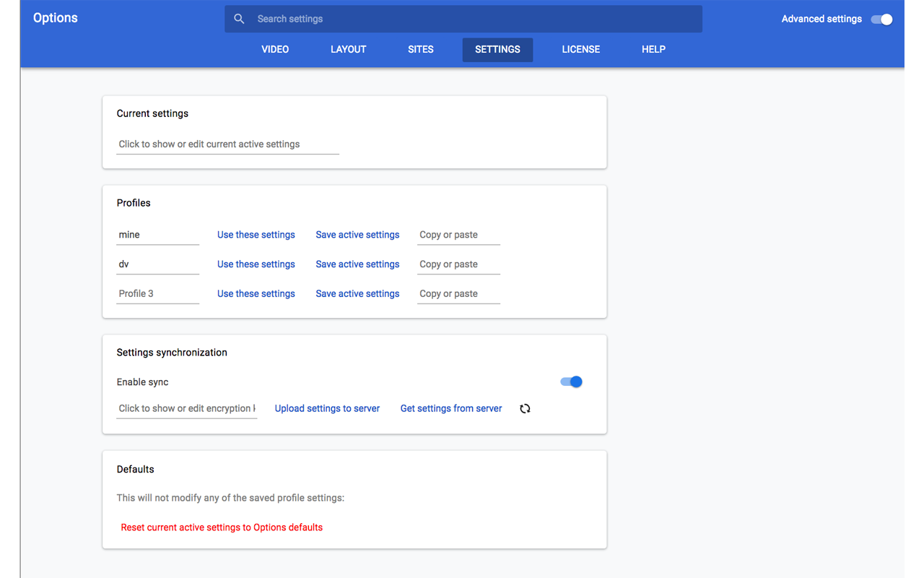Select the LICENSE tab
The height and width of the screenshot is (578, 924).
(x=580, y=49)
